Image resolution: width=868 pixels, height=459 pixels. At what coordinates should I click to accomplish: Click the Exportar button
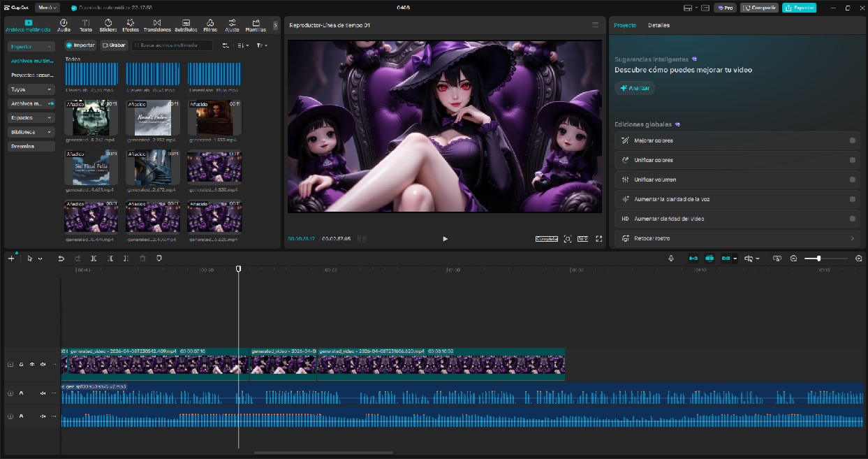(x=799, y=8)
